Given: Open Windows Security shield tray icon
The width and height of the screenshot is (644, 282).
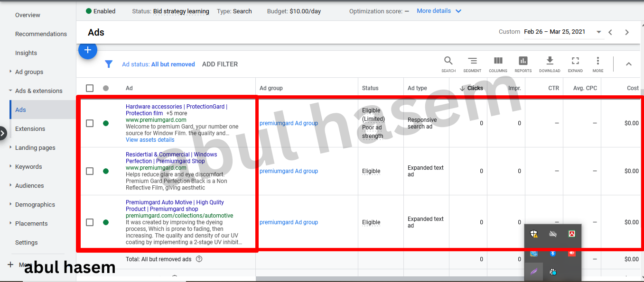Looking at the screenshot, I should [534, 234].
